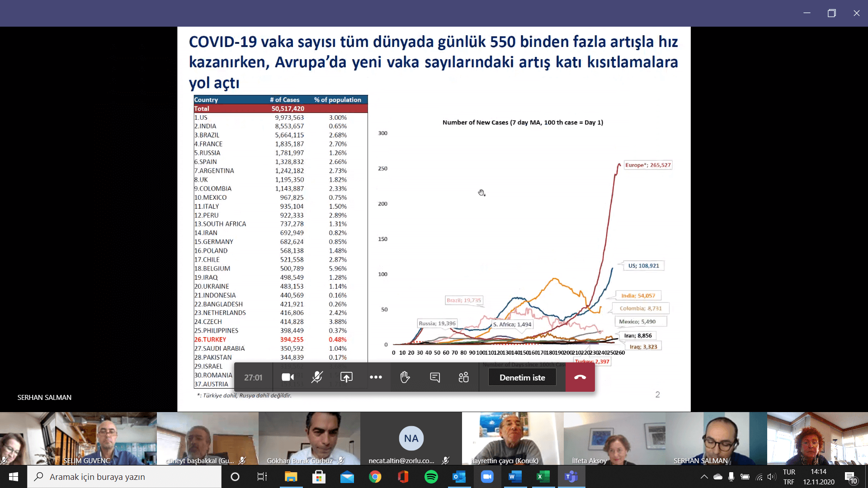The width and height of the screenshot is (868, 488).
Task: Select SELİM GÜVENÇ participant video
Action: [x=106, y=438]
